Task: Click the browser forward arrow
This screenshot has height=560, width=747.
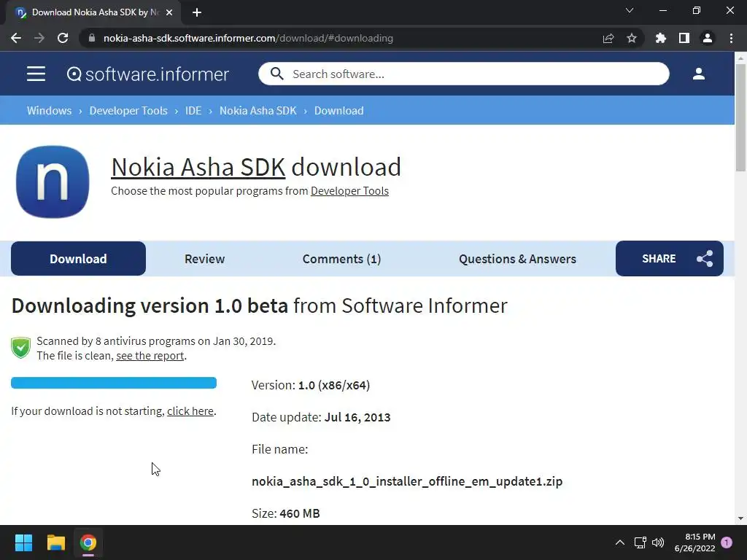Action: pos(39,38)
